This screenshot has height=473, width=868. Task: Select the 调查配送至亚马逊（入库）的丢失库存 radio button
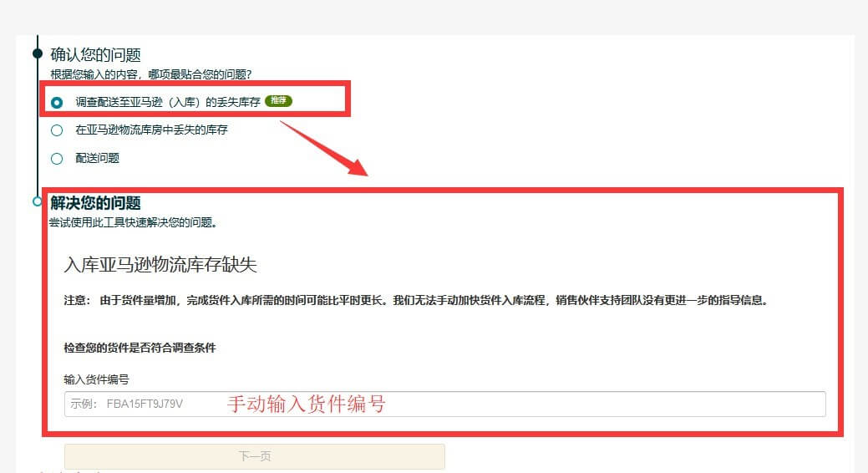click(x=57, y=103)
